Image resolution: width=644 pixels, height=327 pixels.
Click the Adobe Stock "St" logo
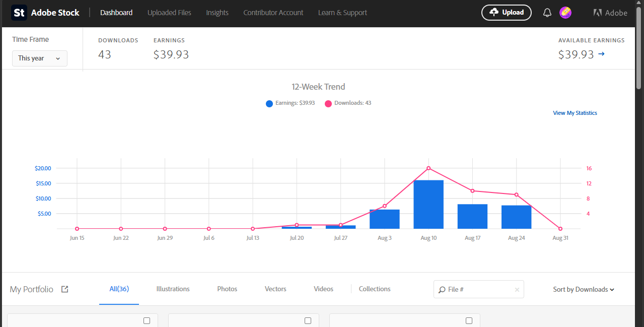point(19,13)
